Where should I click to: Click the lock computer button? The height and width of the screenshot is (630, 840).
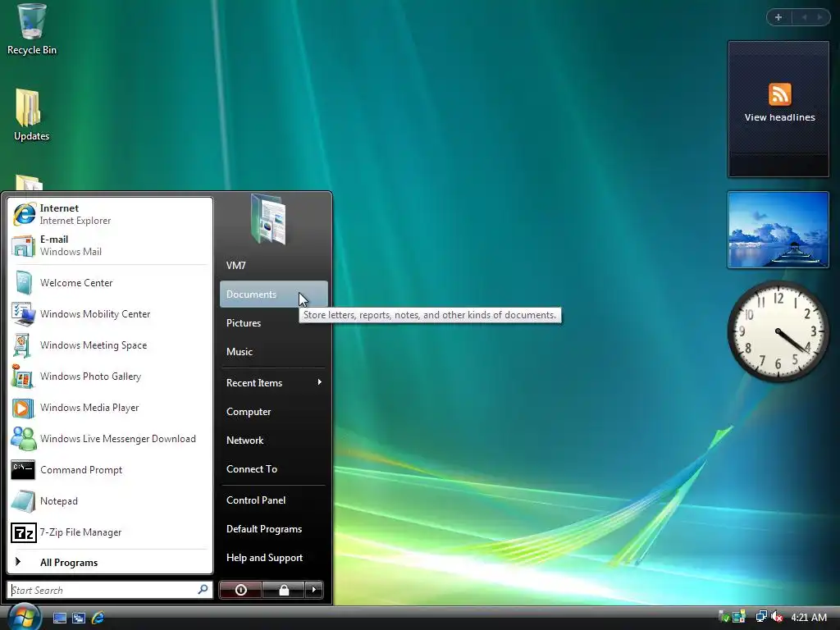coord(284,591)
